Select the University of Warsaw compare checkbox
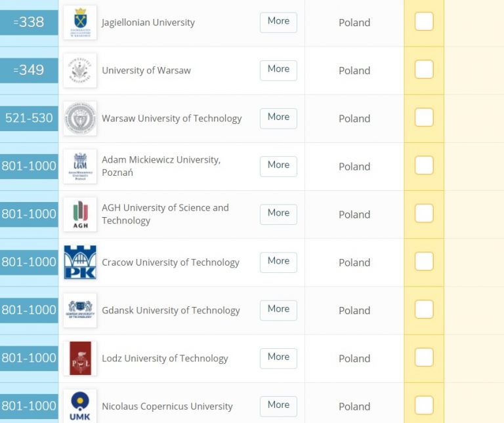Image resolution: width=504 pixels, height=423 pixels. [x=424, y=70]
